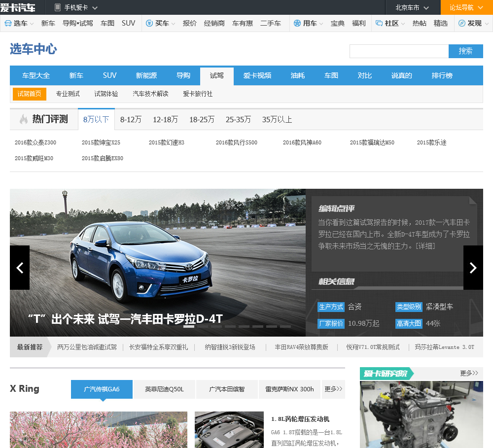Screen dimensions: 493x448
Task: Go to previous slide with left arrow
Action: 20,268
